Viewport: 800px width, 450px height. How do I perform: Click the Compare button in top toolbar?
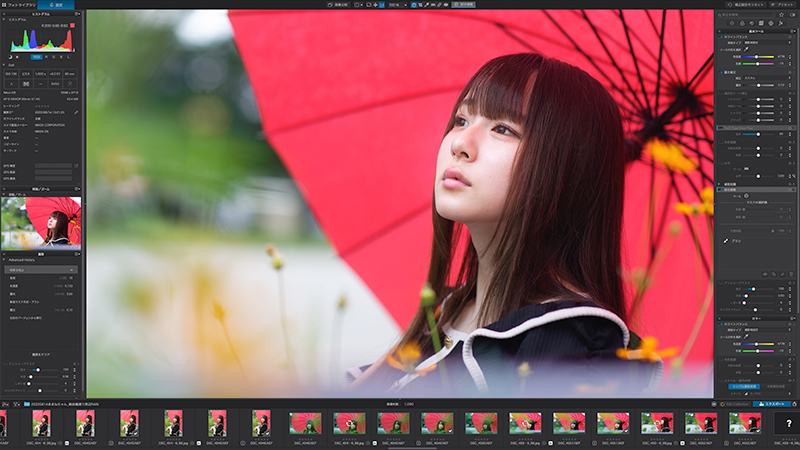click(x=339, y=5)
